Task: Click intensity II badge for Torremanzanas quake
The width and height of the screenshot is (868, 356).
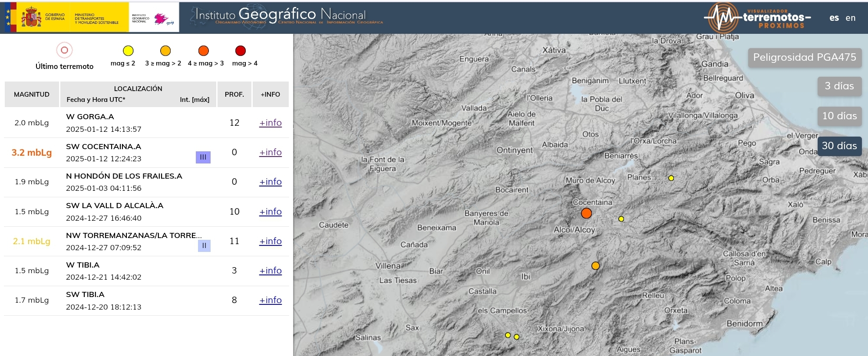Action: [x=204, y=246]
